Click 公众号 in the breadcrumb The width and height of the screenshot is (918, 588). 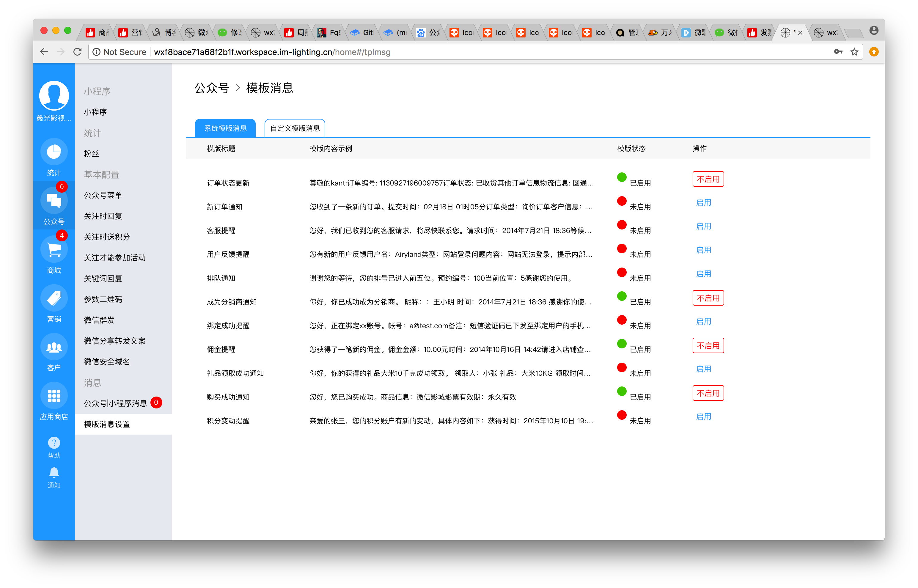(x=212, y=88)
